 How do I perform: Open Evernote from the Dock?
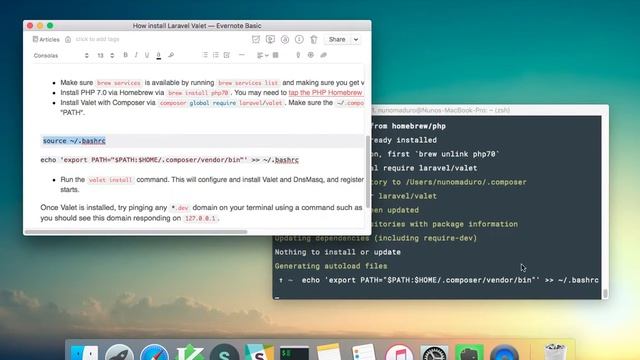click(x=469, y=353)
